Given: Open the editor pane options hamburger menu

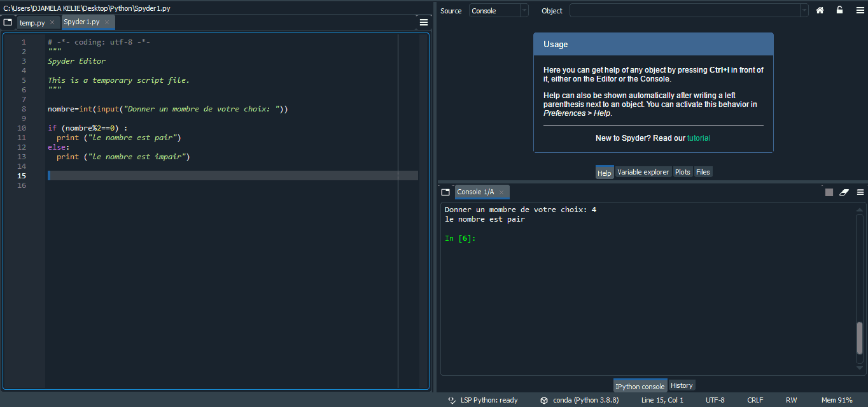Looking at the screenshot, I should [424, 22].
